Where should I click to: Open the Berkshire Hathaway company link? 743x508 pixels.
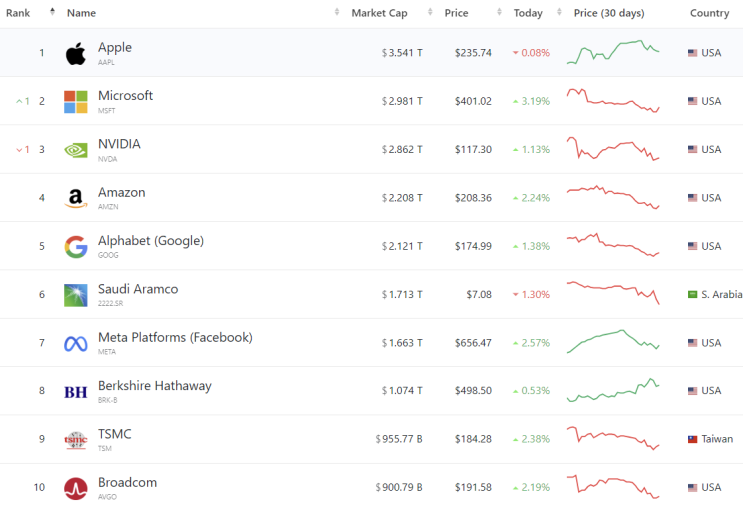coord(155,386)
